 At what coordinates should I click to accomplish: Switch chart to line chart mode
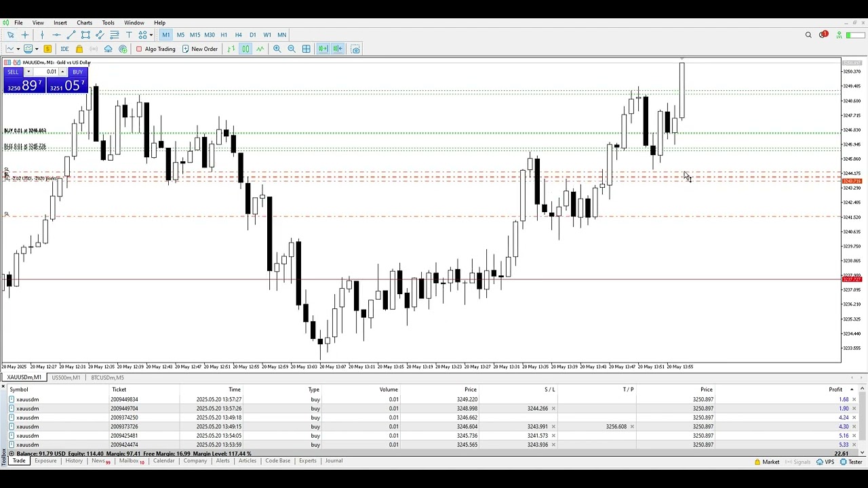pyautogui.click(x=260, y=49)
